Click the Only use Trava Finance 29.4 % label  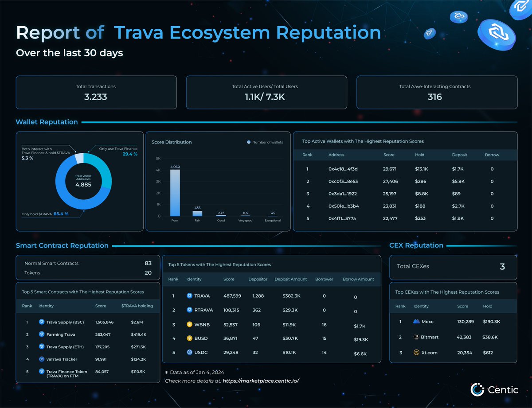click(118, 152)
